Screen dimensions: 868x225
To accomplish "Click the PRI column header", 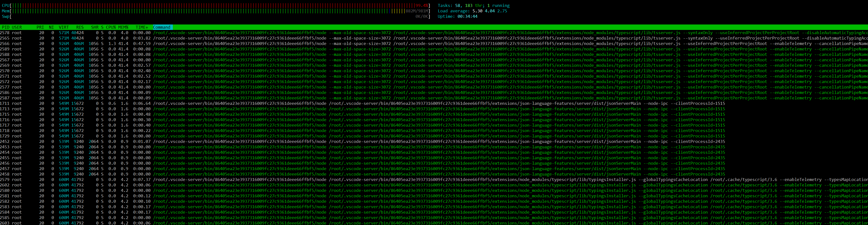I will click(40, 27).
